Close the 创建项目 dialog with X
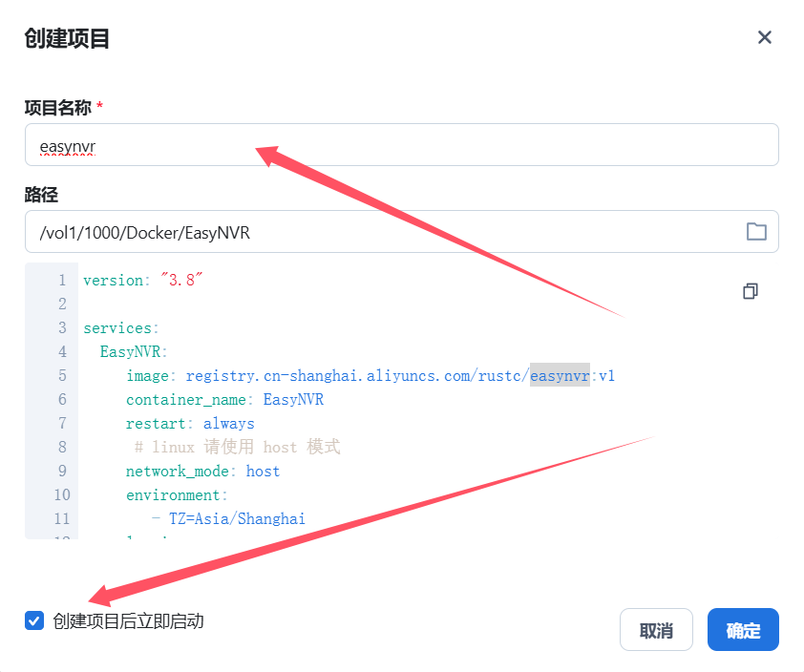 764,37
